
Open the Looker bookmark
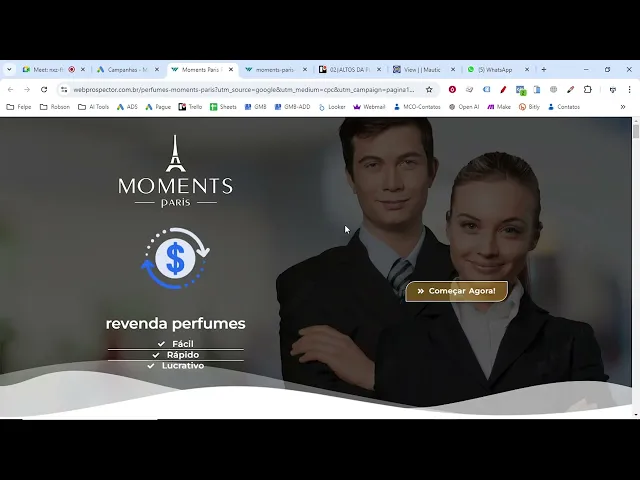coord(332,107)
